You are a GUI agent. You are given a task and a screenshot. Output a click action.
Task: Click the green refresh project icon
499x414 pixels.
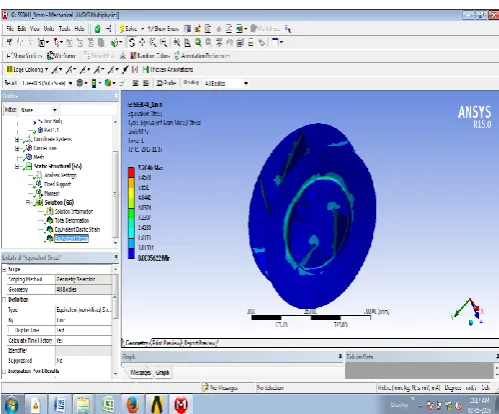pyautogui.click(x=97, y=29)
